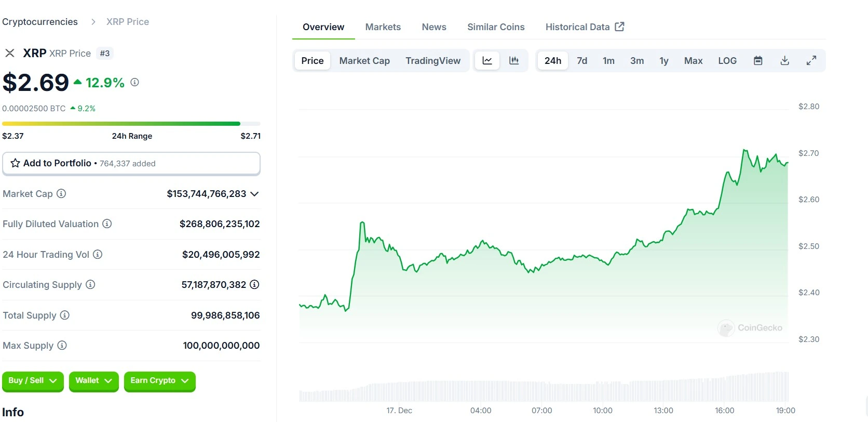This screenshot has width=868, height=422.
Task: Click the $268,806,235,102 valuation value
Action: coord(220,224)
